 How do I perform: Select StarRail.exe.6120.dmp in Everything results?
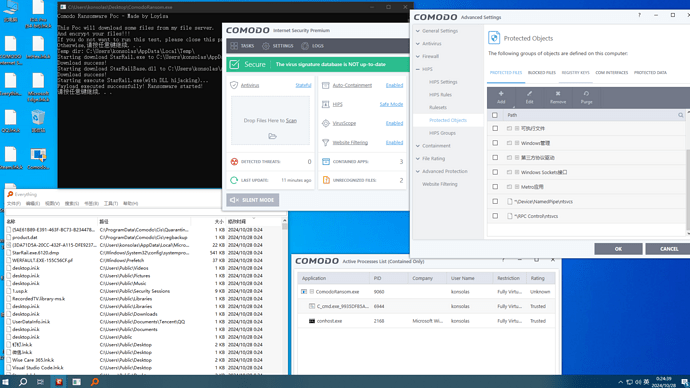point(36,253)
